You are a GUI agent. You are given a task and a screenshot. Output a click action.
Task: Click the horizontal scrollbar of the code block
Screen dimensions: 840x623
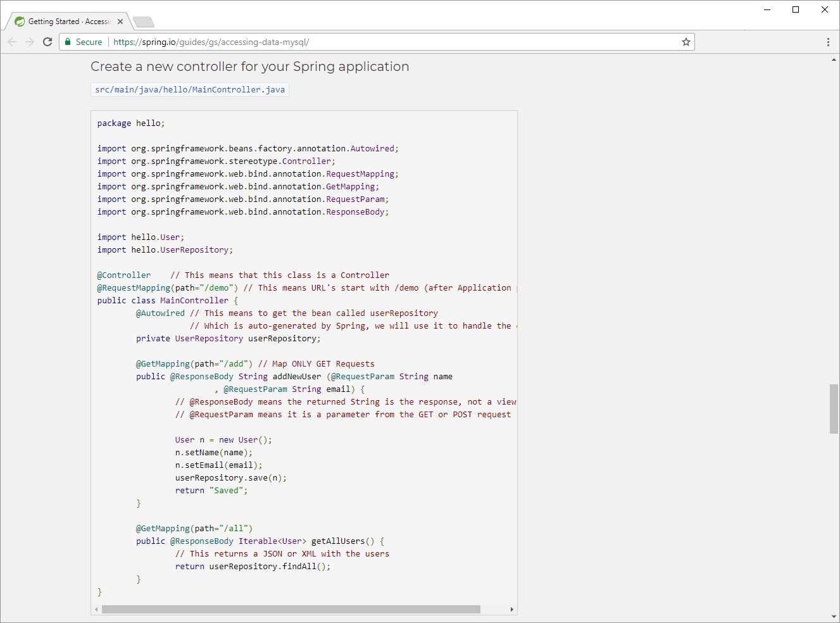click(x=291, y=609)
